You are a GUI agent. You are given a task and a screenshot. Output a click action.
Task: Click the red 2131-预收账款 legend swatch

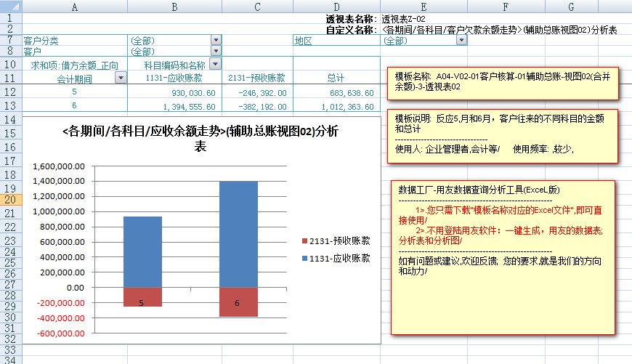pyautogui.click(x=304, y=240)
